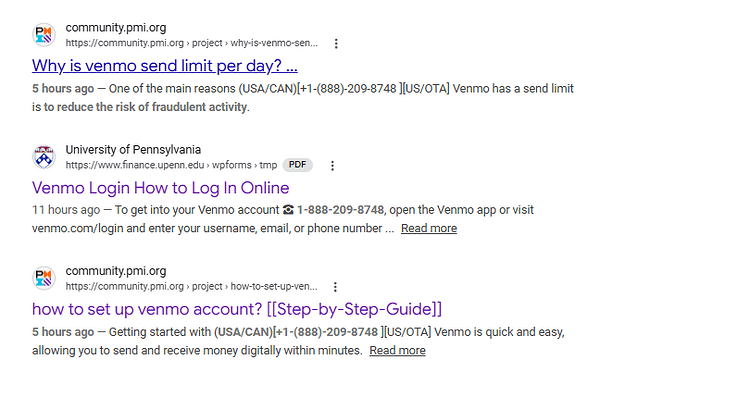Click the PMI favicon on the third result

click(44, 278)
